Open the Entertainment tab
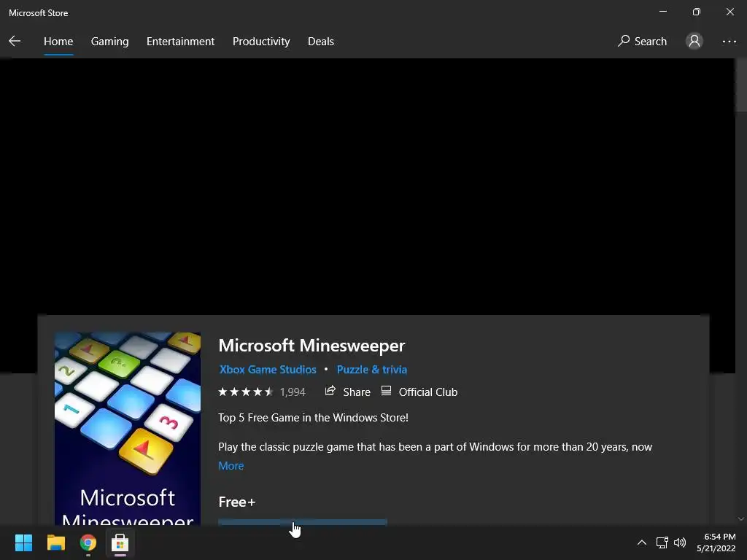747x560 pixels. pyautogui.click(x=180, y=42)
